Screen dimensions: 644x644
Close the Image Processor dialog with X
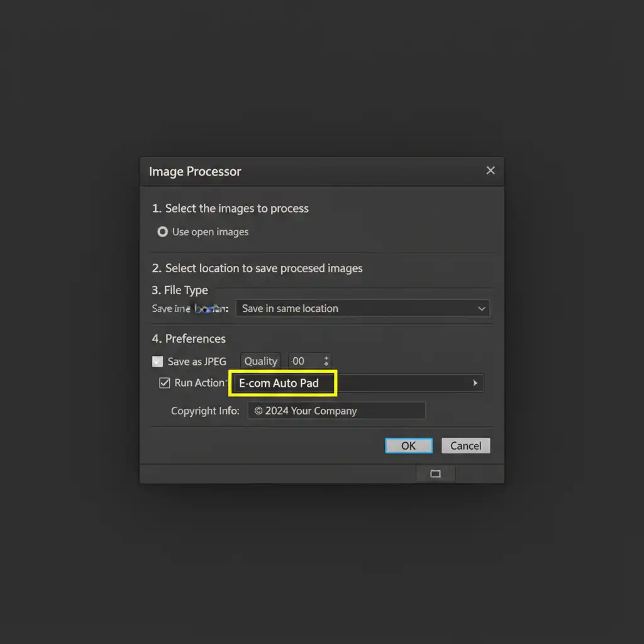(491, 170)
